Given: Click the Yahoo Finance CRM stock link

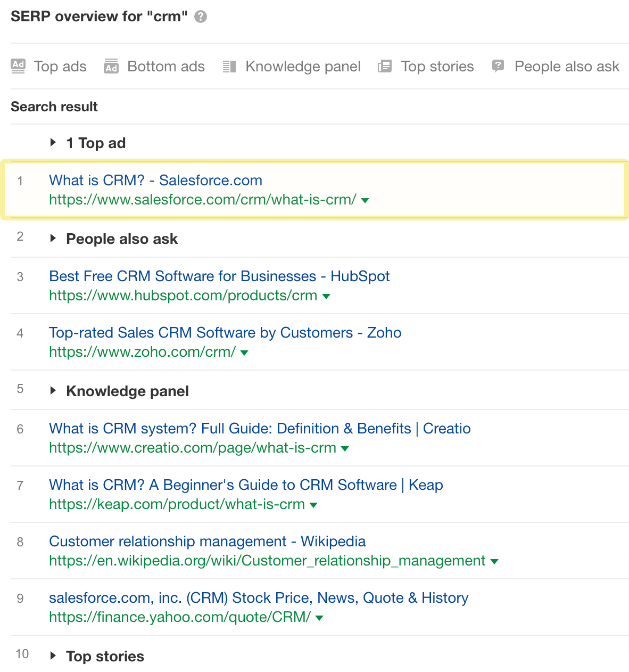Looking at the screenshot, I should tap(258, 598).
